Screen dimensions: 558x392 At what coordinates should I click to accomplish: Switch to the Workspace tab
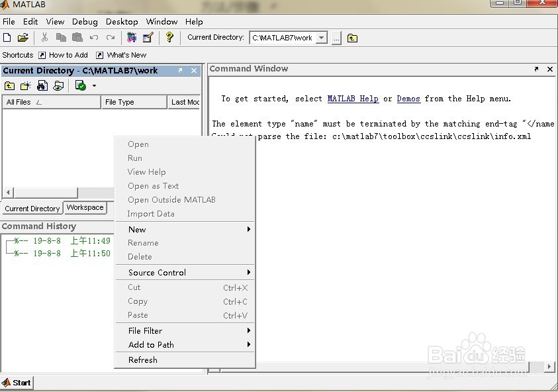[x=85, y=207]
